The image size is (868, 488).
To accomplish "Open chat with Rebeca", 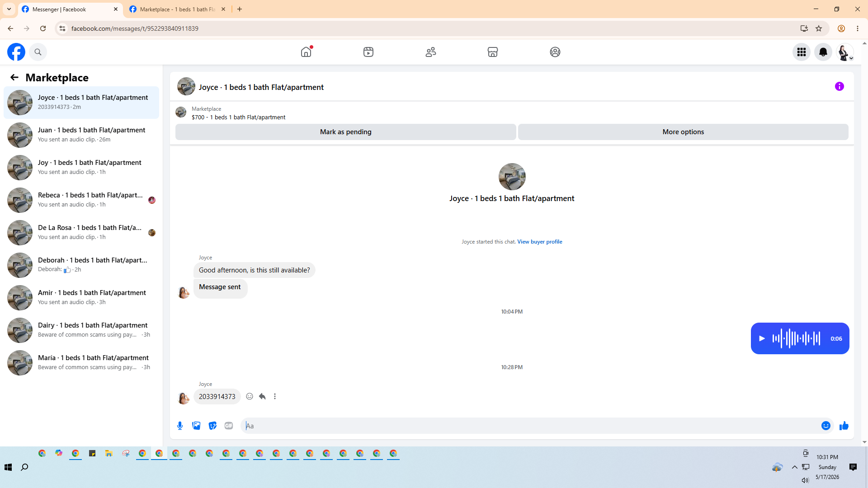I will (x=81, y=200).
